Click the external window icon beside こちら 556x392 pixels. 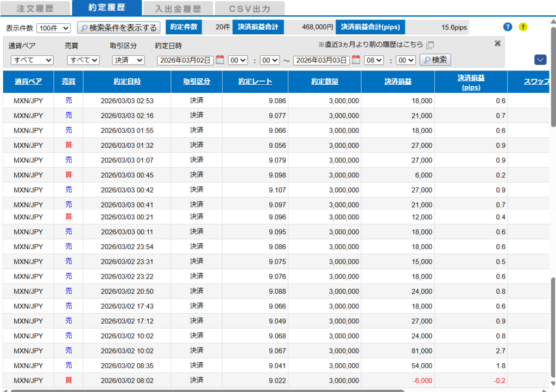pyautogui.click(x=431, y=45)
